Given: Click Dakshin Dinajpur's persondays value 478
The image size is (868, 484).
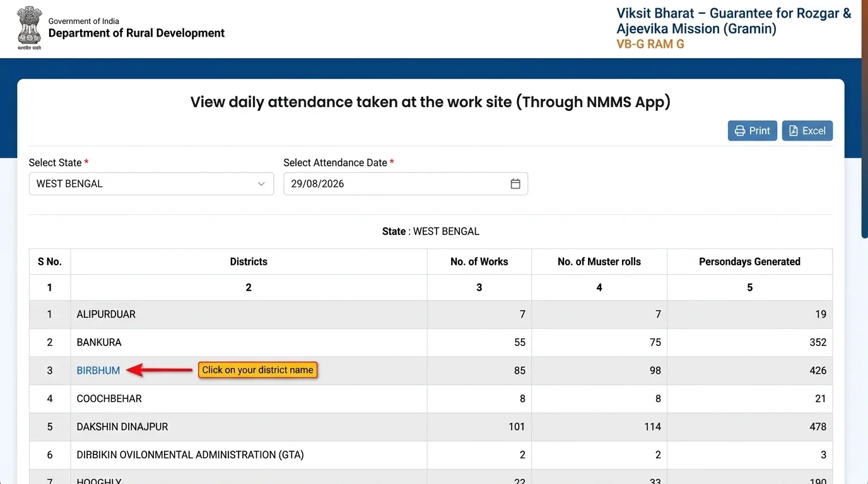Looking at the screenshot, I should [818, 427].
